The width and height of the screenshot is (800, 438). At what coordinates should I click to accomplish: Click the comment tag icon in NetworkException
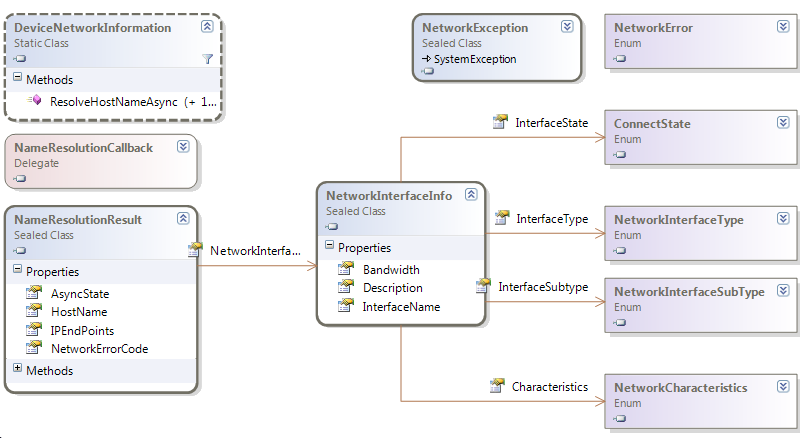[428, 71]
